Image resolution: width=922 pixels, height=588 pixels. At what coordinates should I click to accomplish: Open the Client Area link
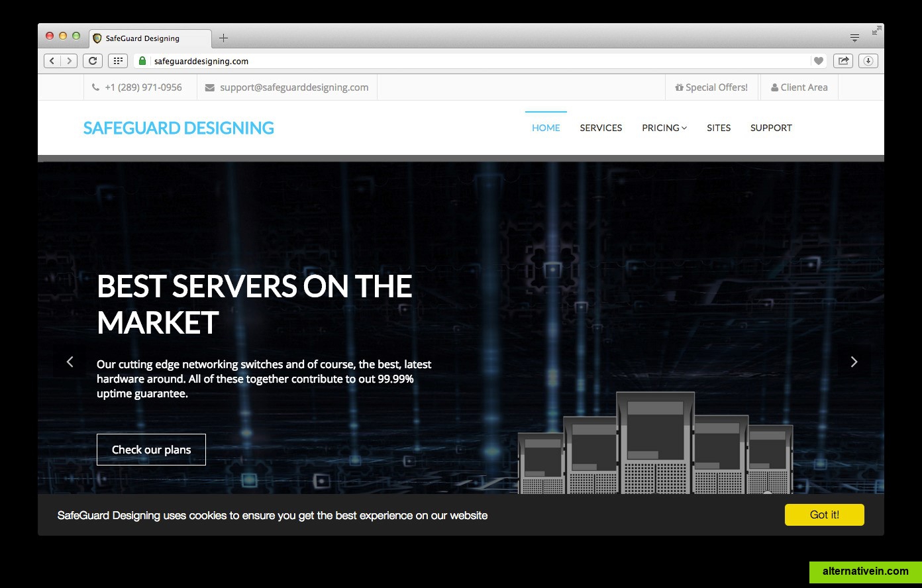[799, 87]
